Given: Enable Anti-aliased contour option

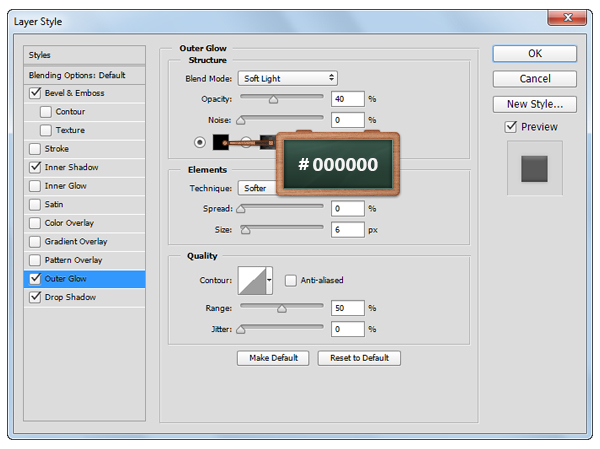Looking at the screenshot, I should (x=291, y=280).
